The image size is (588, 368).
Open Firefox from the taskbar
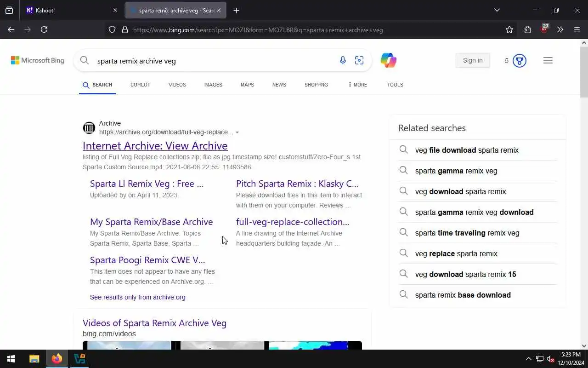point(57,359)
